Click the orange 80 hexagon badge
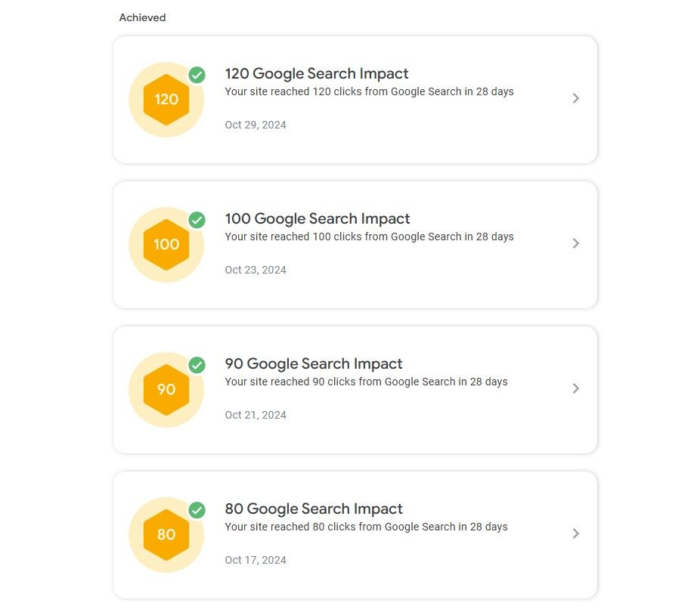 pyautogui.click(x=166, y=534)
